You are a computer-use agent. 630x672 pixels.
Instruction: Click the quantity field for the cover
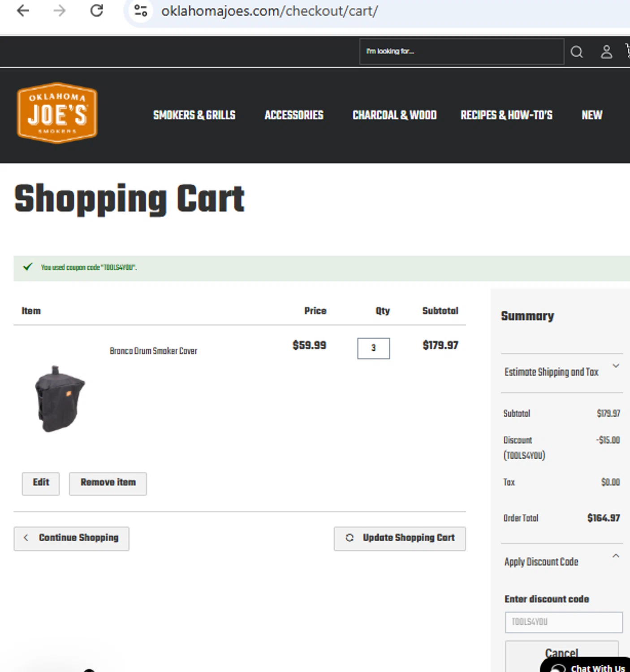(x=373, y=348)
